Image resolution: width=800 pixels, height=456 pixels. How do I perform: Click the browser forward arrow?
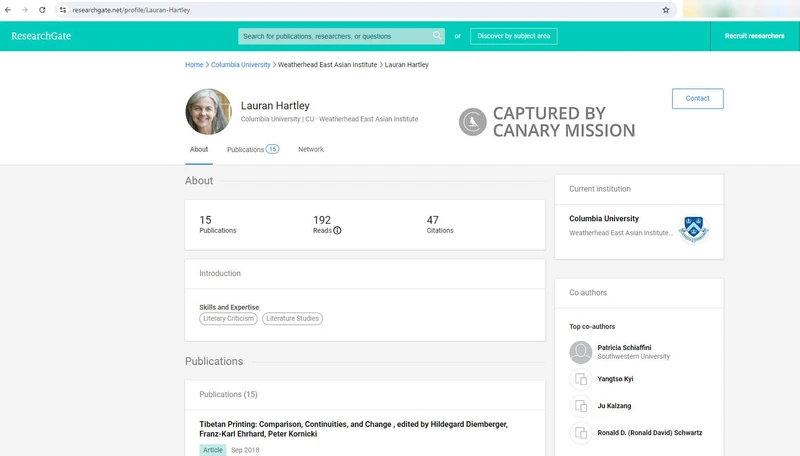click(x=24, y=10)
